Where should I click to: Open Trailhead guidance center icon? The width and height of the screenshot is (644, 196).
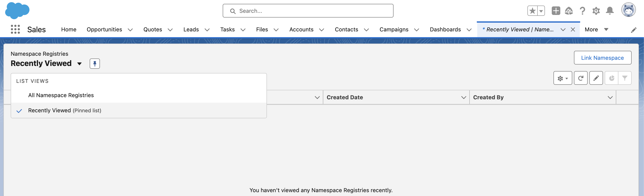coord(569,11)
